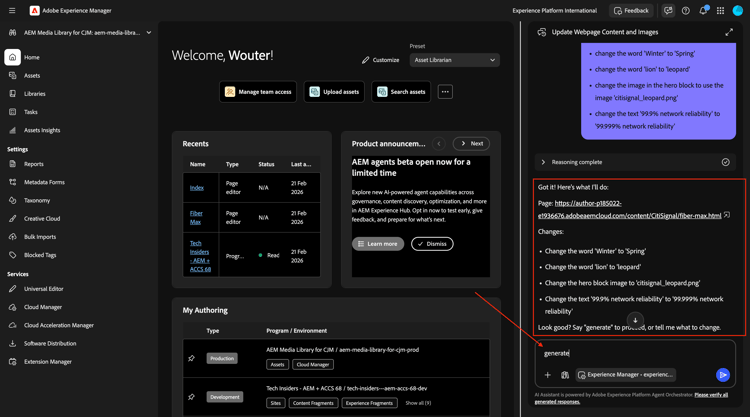Click the Feedback button
The width and height of the screenshot is (750, 417).
tap(631, 11)
